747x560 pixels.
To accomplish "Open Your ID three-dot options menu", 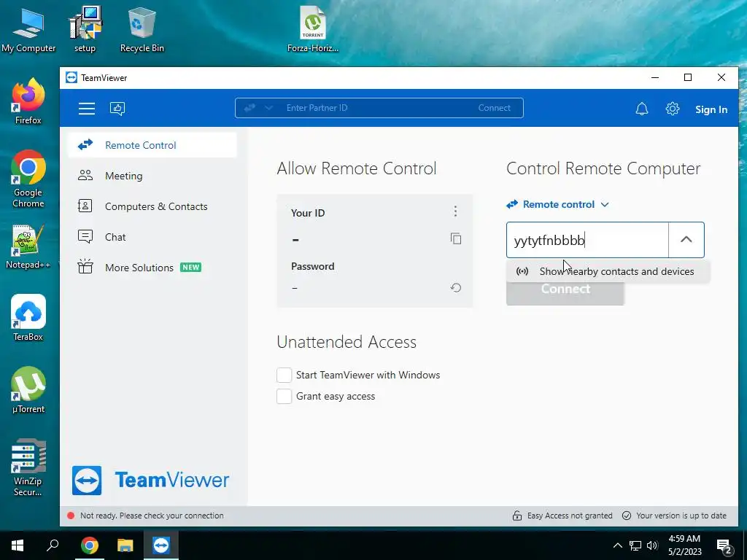I will [455, 211].
